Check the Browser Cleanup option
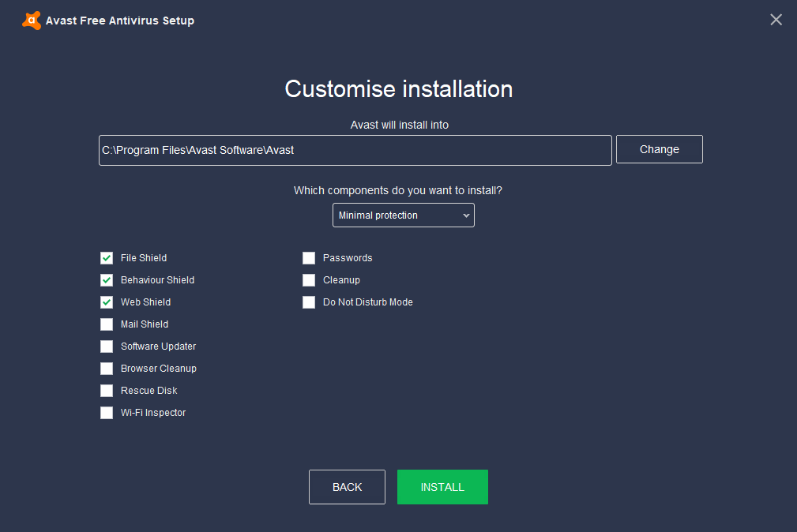The height and width of the screenshot is (532, 797). pyautogui.click(x=107, y=369)
